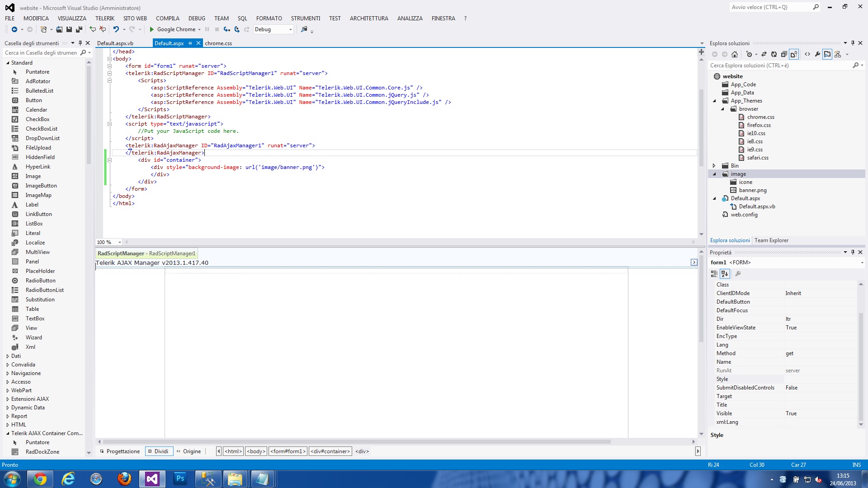868x488 pixels.
Task: Switch to the chrome.css tab
Action: coord(218,43)
